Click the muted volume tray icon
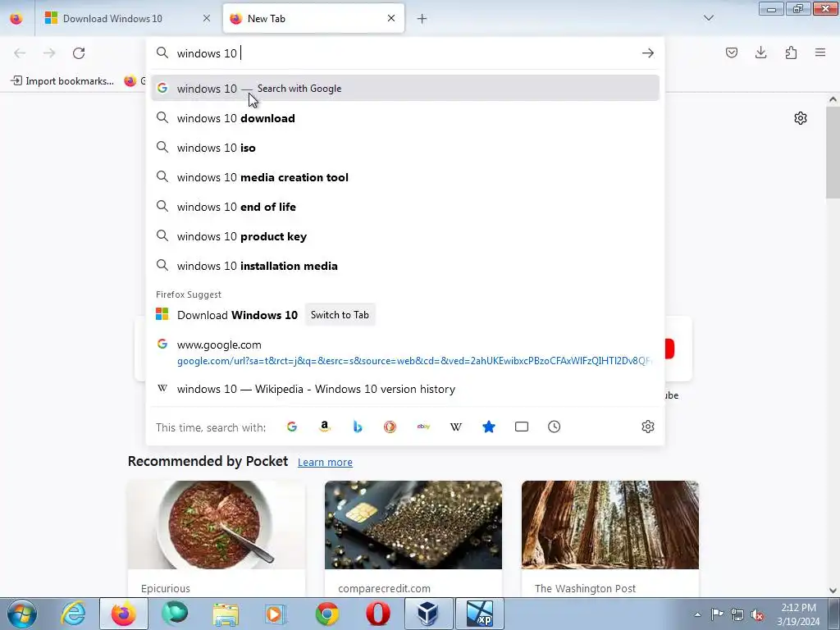Image resolution: width=840 pixels, height=630 pixels. click(x=756, y=614)
